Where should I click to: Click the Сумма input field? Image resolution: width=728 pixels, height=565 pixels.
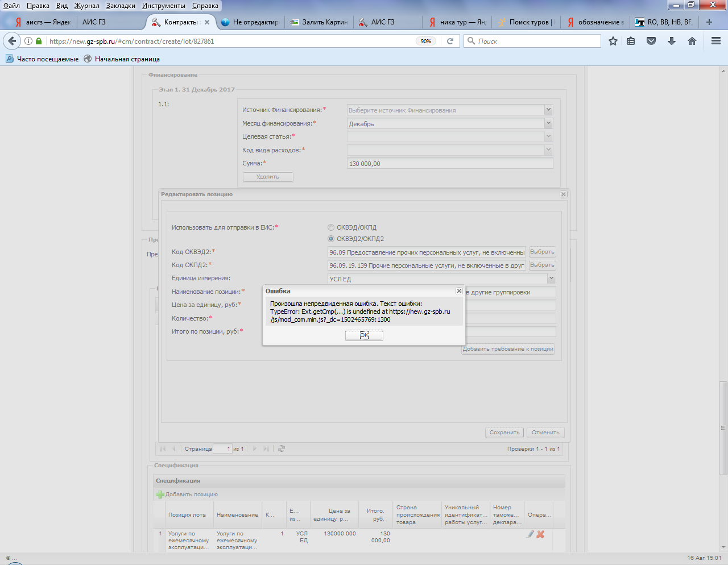click(449, 164)
